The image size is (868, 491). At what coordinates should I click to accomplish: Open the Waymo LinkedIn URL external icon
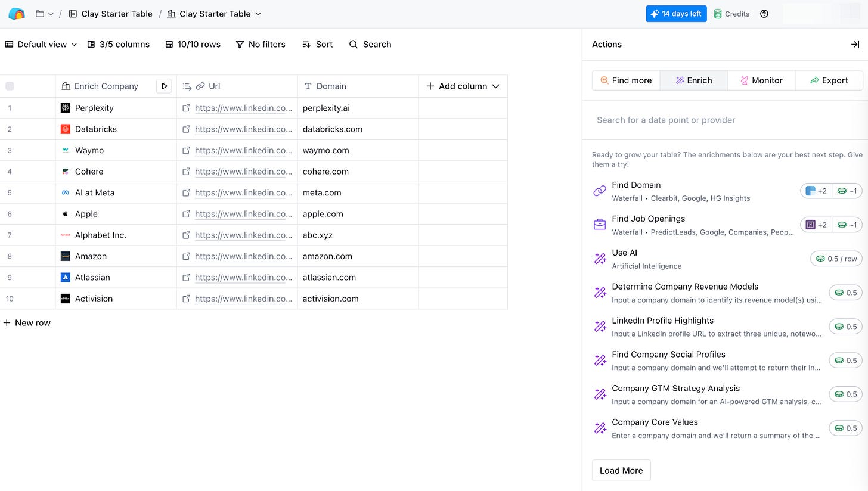pyautogui.click(x=187, y=150)
